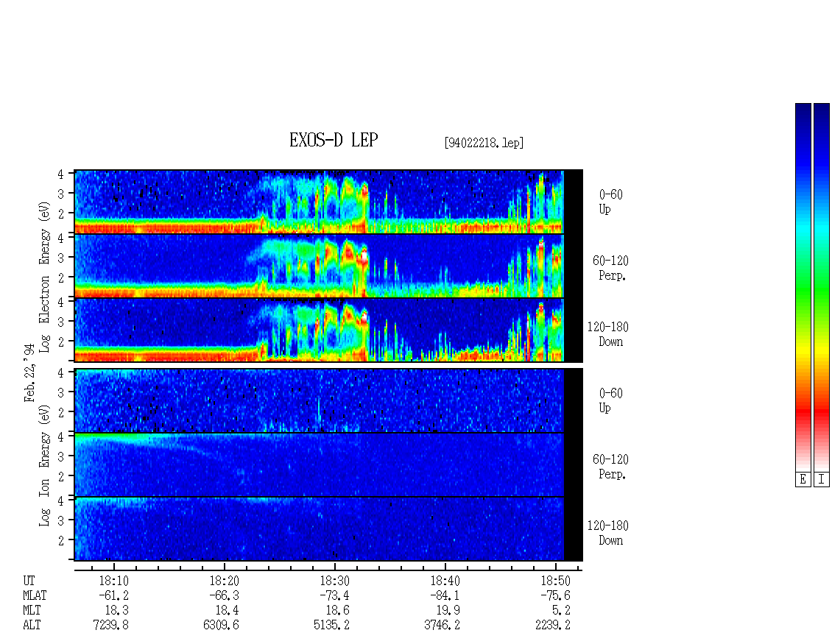The width and height of the screenshot is (832, 644).
Task: Click the electron color scale bar
Action: (803, 286)
